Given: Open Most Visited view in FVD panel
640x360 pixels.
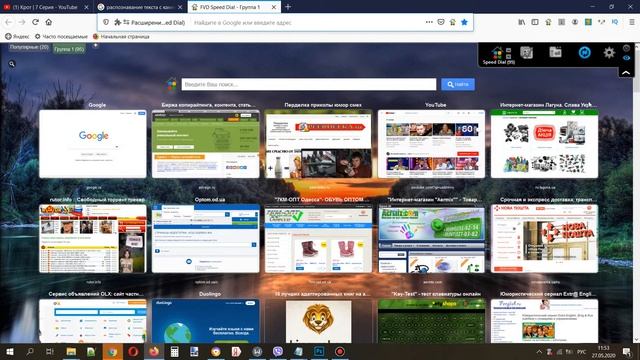Looking at the screenshot, I should coord(527,52).
